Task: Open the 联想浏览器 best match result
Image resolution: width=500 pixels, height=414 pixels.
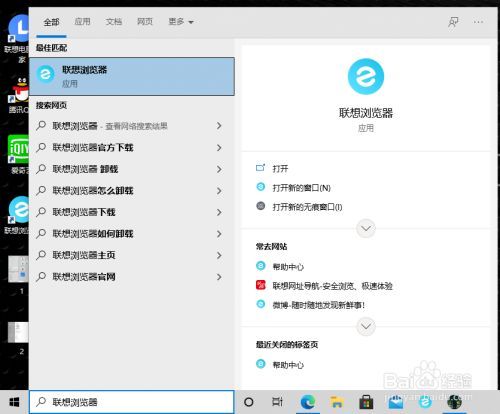Action: [132, 77]
